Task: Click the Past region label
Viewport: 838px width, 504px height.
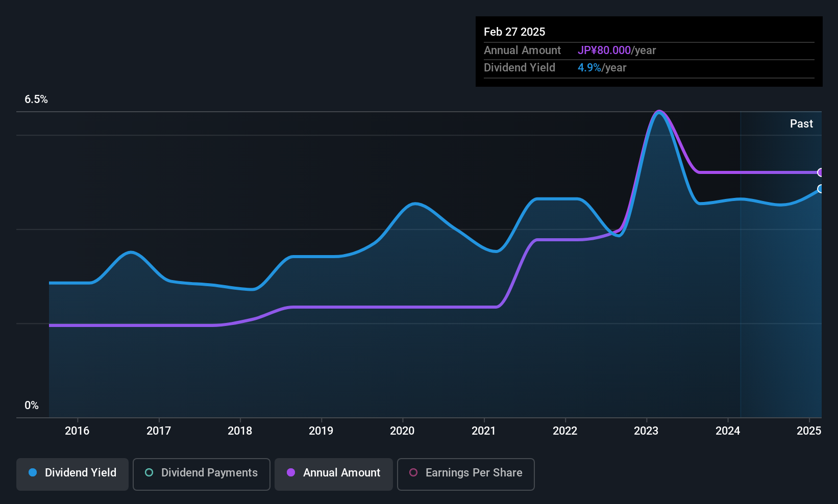Action: pos(801,124)
